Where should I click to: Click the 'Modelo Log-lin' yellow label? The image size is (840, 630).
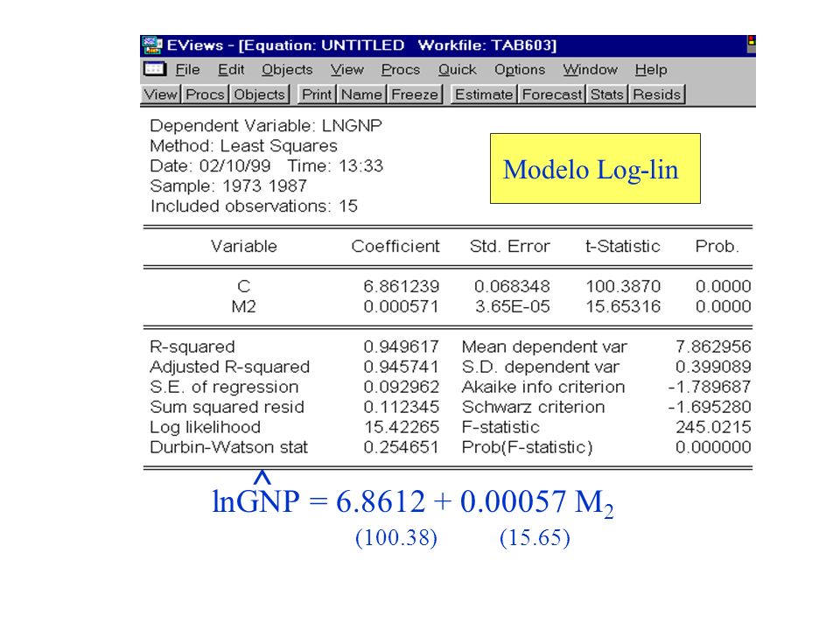[595, 168]
